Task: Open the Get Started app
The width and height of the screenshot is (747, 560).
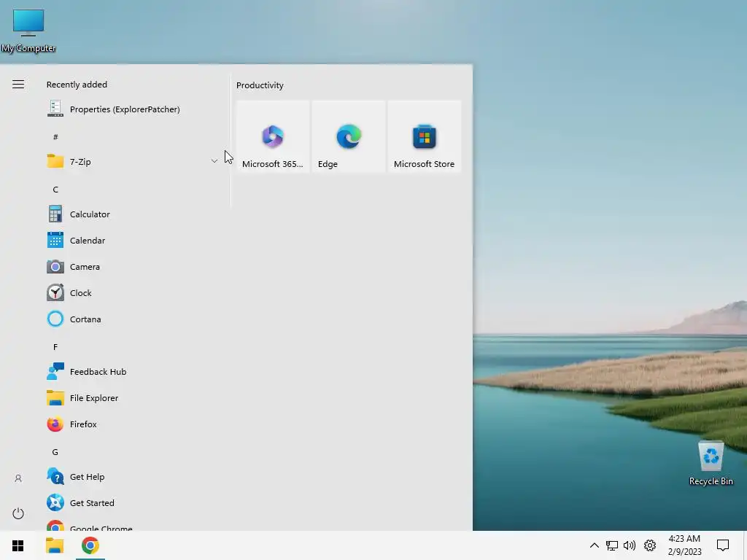Action: [132, 503]
